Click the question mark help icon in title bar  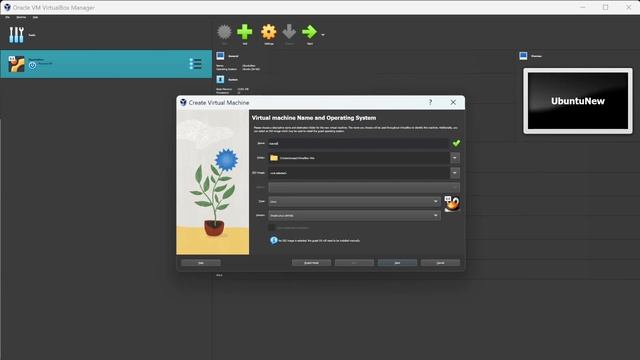430,102
